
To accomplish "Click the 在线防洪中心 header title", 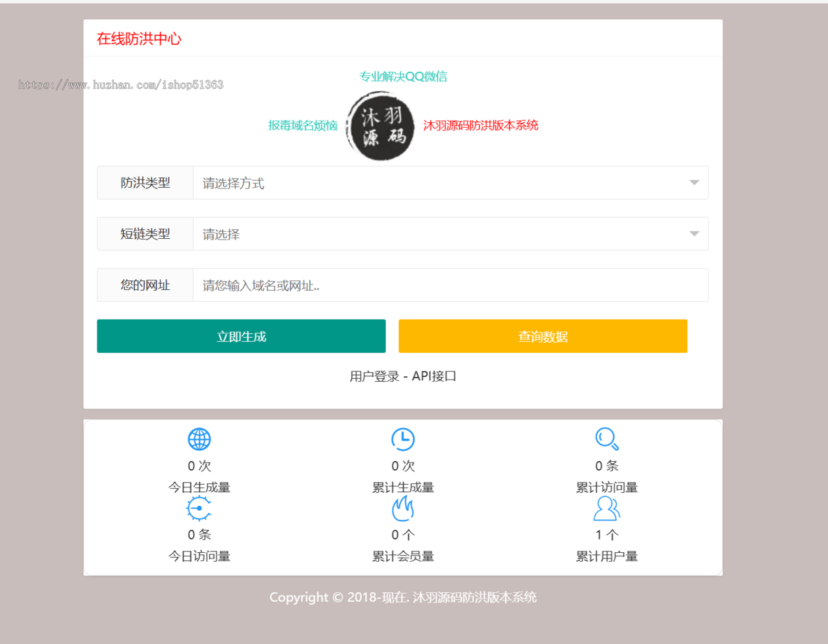I will coord(139,39).
